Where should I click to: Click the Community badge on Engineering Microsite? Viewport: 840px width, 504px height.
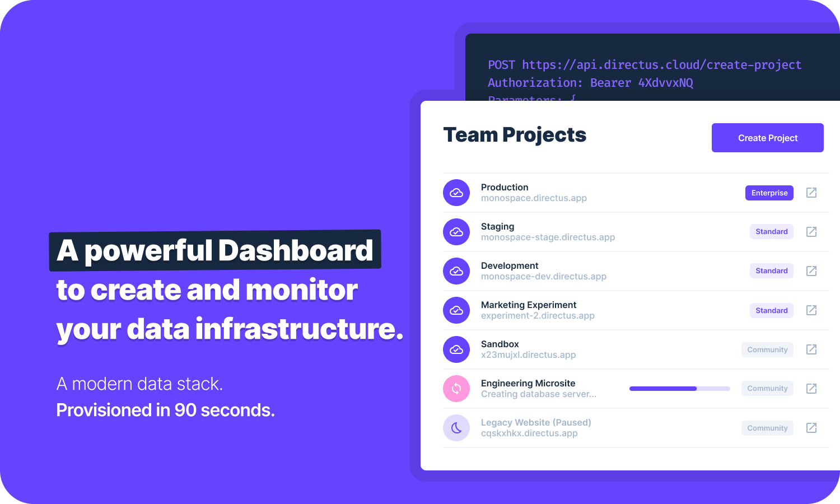pyautogui.click(x=767, y=389)
